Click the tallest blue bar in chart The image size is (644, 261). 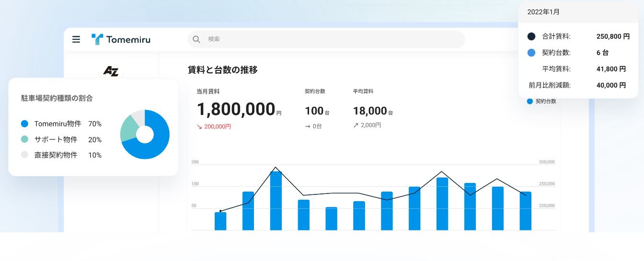click(x=276, y=200)
